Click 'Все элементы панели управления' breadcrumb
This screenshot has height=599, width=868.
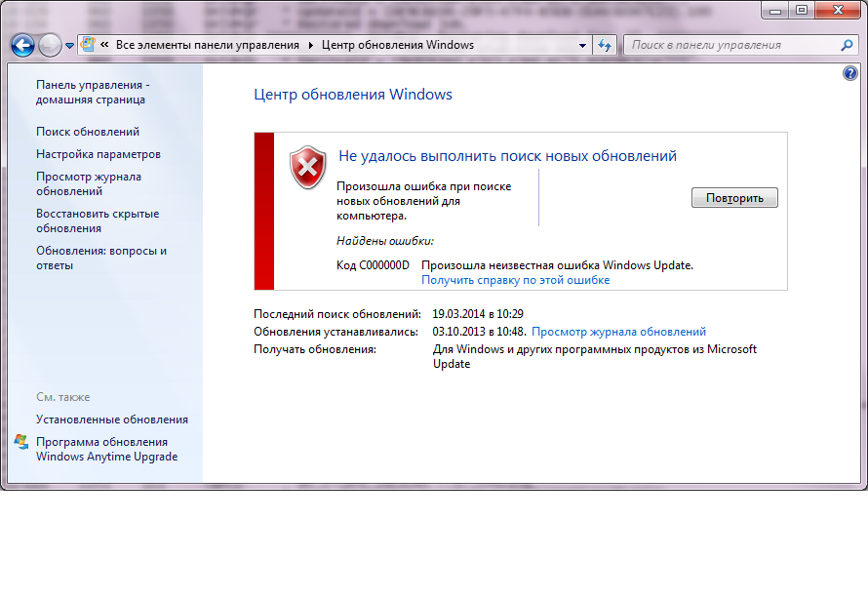click(x=208, y=45)
